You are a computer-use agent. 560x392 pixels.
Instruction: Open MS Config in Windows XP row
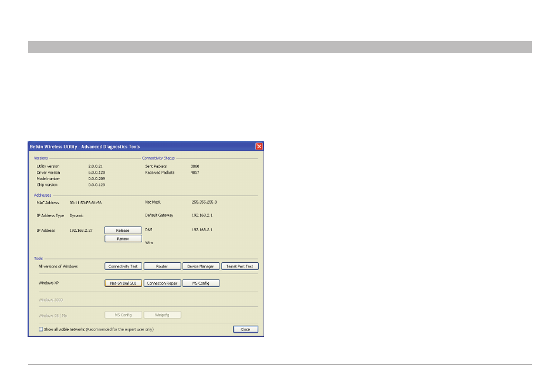[x=201, y=283]
